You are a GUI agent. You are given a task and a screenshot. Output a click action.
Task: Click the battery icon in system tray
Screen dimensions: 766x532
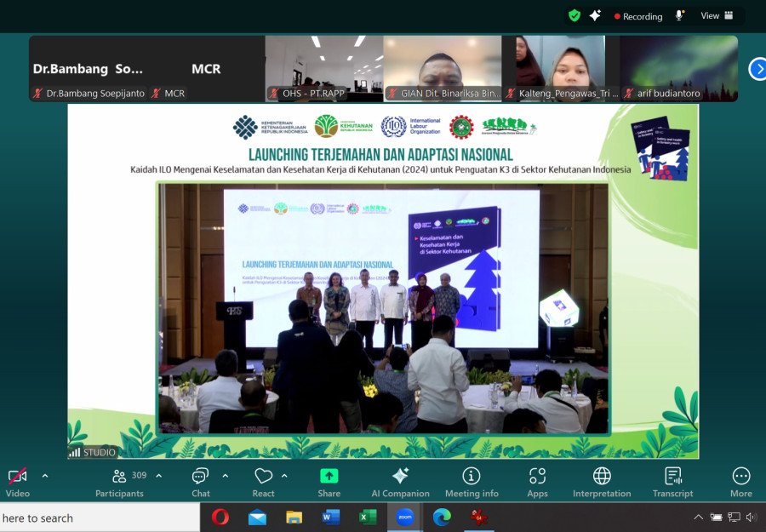[x=716, y=518]
